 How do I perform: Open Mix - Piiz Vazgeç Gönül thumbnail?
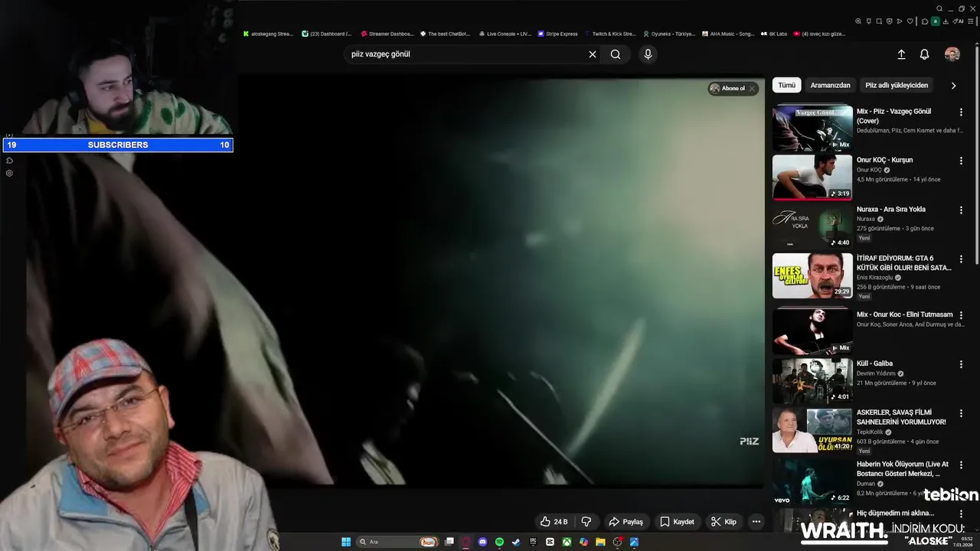[x=812, y=128]
